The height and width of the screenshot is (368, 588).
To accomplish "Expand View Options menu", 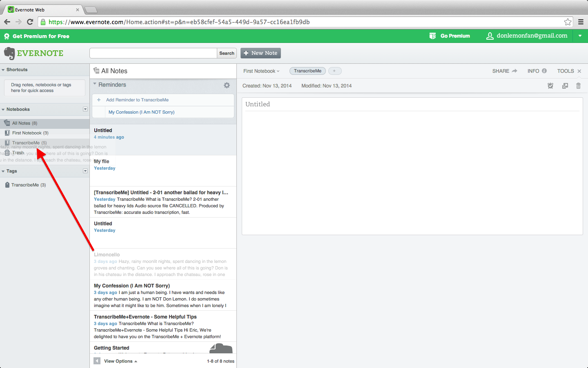I will tap(120, 361).
